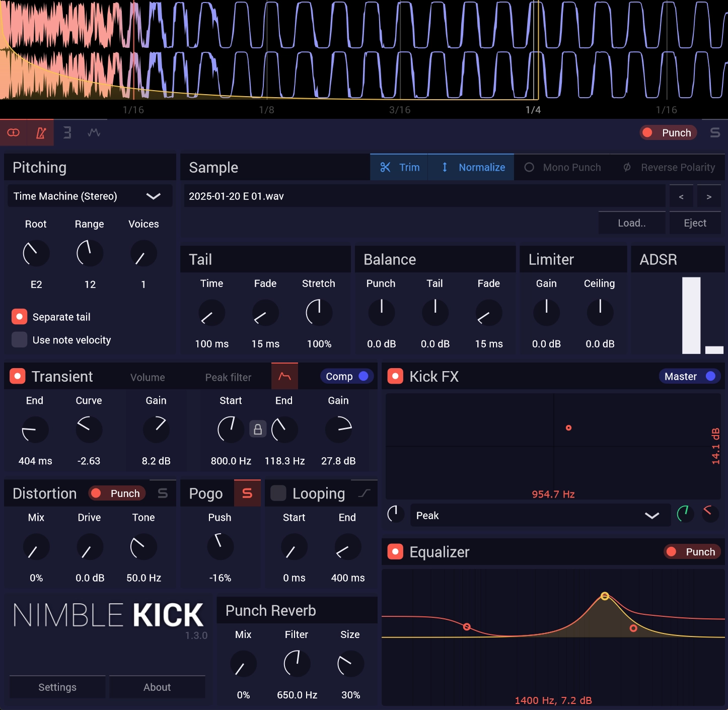Screen dimensions: 728x710
Task: Click the lock icon between Start and End
Action: tap(258, 429)
